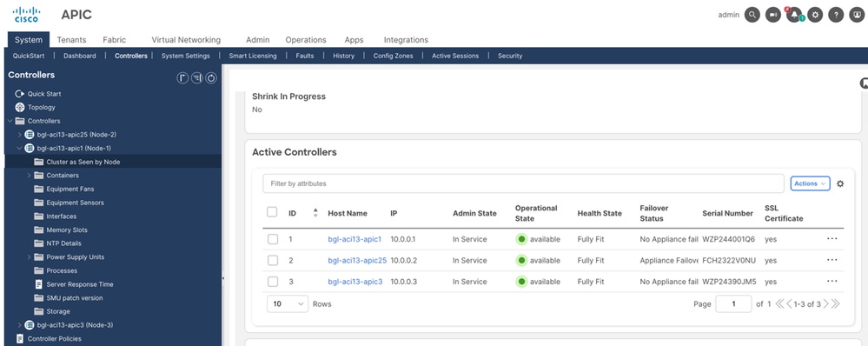Open the help question mark icon
This screenshot has width=868, height=346.
(836, 15)
